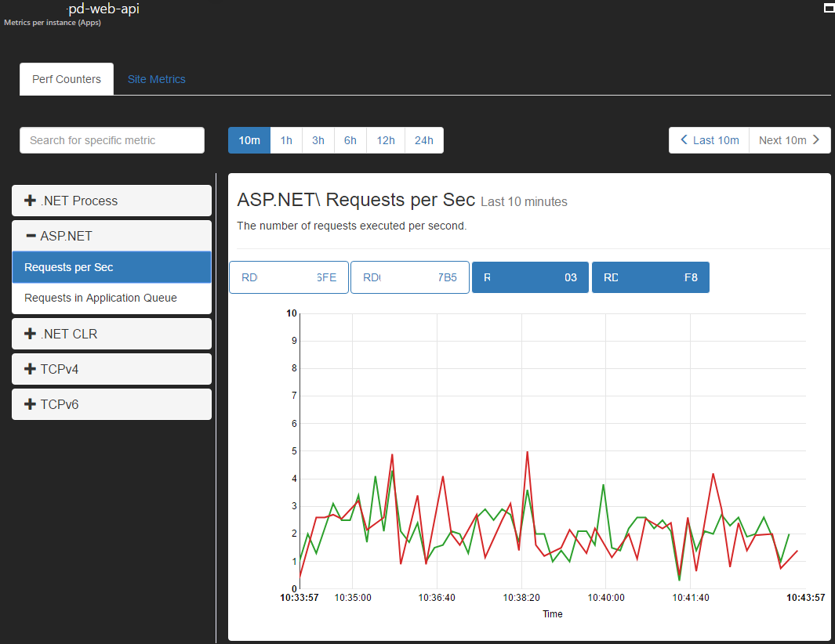The height and width of the screenshot is (644, 835).
Task: Select the 3h time range
Action: [x=318, y=140]
